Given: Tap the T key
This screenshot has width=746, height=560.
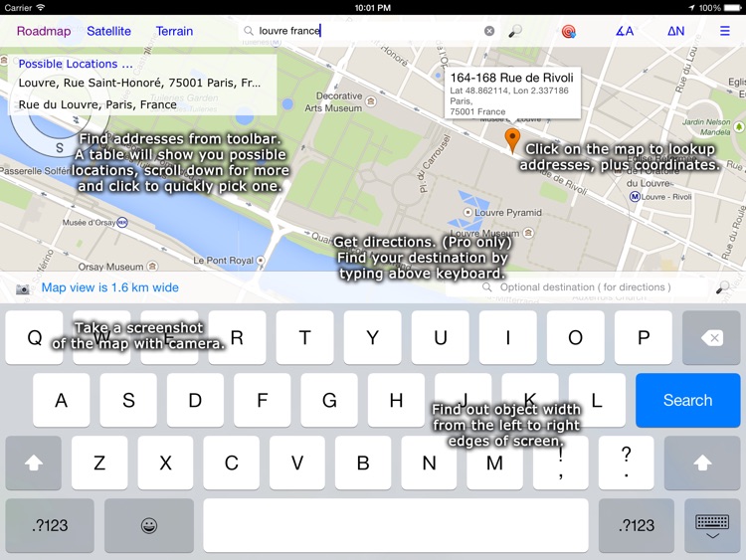Looking at the screenshot, I should (x=305, y=338).
